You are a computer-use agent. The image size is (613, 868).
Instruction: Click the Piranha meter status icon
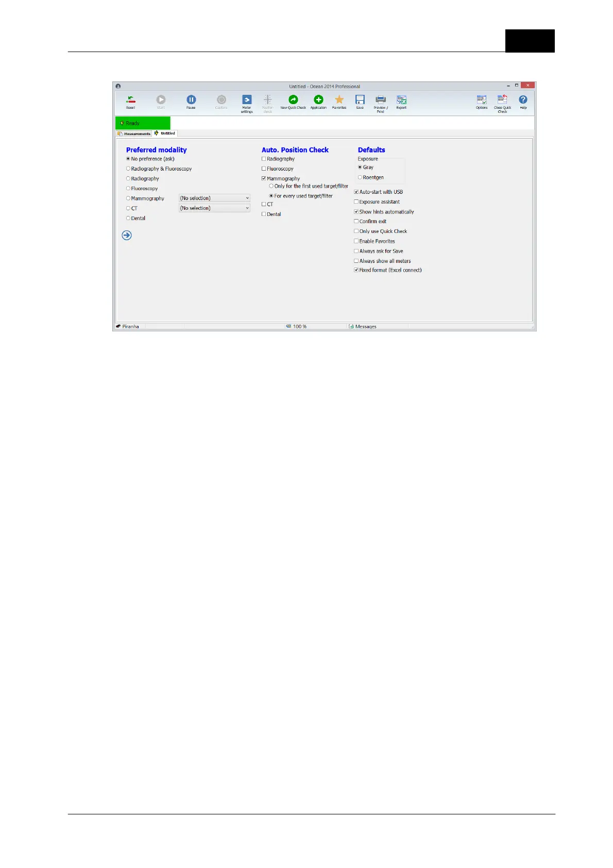click(118, 326)
